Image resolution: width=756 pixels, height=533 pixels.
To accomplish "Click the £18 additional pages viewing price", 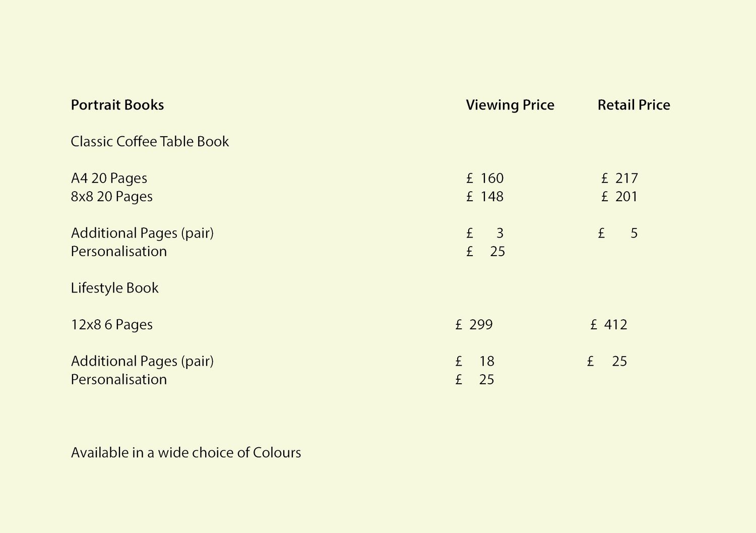I will (475, 362).
